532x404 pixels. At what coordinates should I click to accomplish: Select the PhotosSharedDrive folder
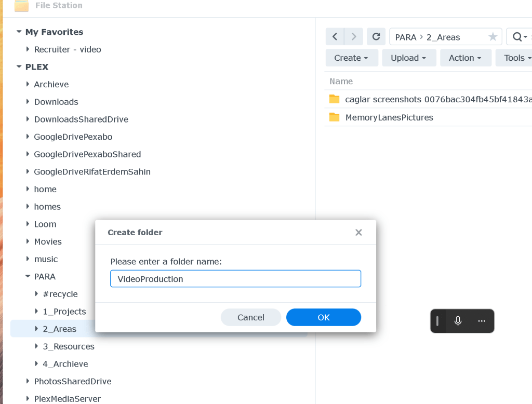(x=73, y=381)
